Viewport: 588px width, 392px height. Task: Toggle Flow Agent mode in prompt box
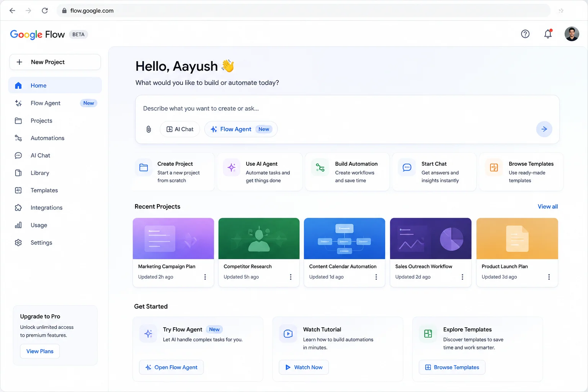tap(241, 129)
